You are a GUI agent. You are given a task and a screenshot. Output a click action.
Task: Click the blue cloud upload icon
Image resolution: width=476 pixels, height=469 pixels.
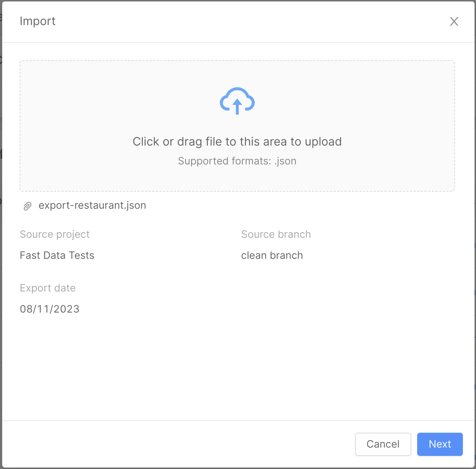(237, 101)
